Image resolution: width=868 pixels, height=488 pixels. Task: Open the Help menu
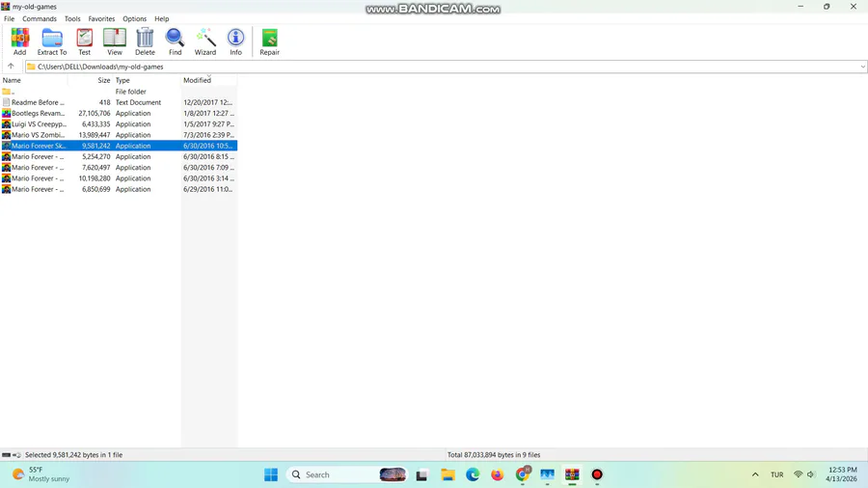162,19
